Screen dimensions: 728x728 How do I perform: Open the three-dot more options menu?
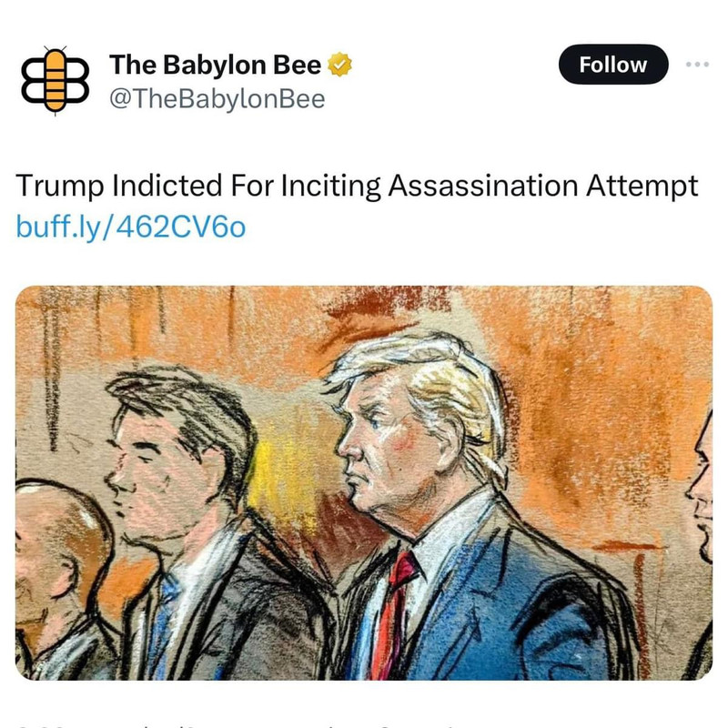click(x=697, y=64)
